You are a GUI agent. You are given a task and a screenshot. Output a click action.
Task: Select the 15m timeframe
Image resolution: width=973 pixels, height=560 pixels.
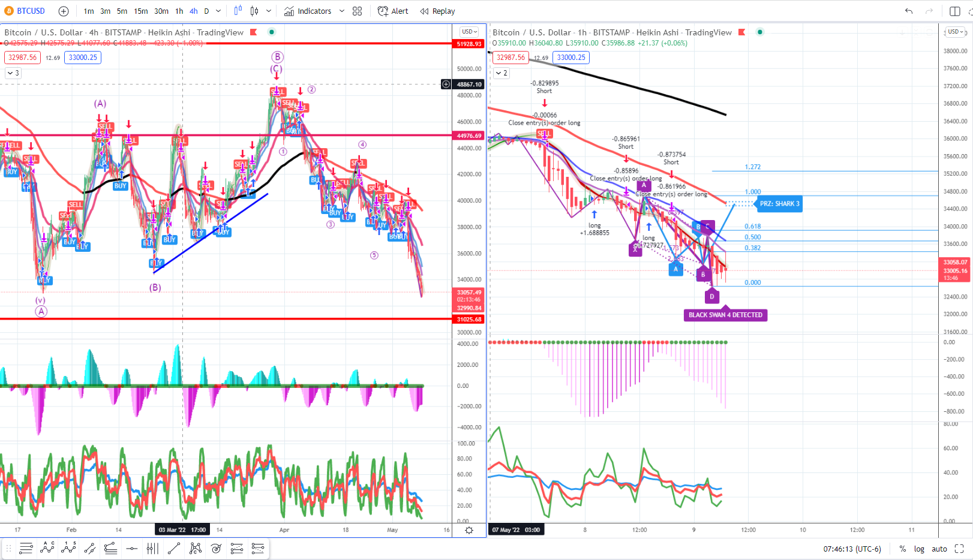click(x=141, y=11)
